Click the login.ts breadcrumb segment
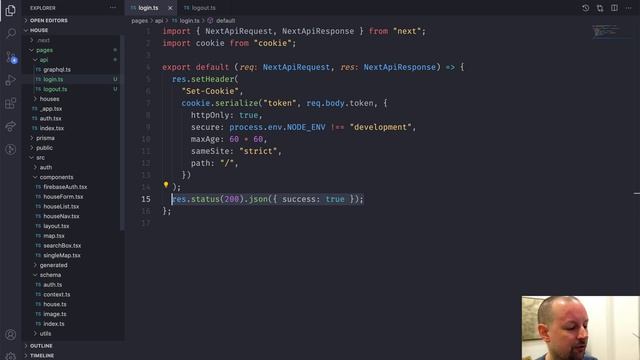Image resolution: width=640 pixels, height=360 pixels. [x=189, y=20]
